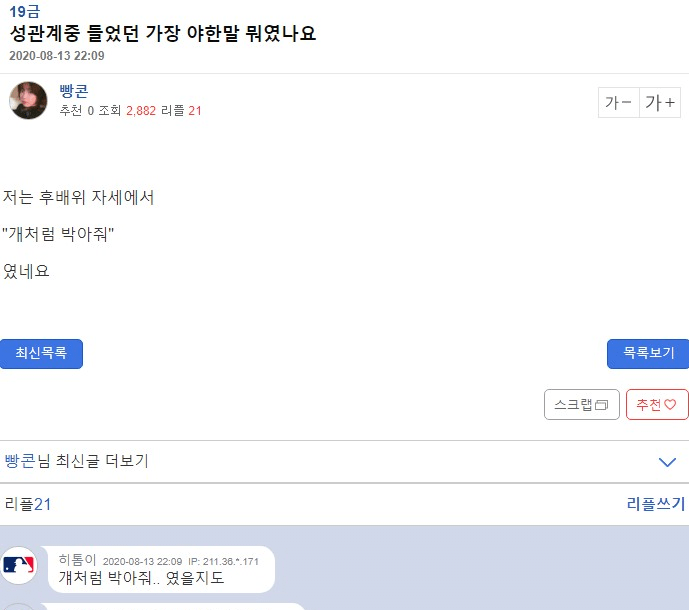Select the post title heading
The width and height of the screenshot is (689, 610).
[x=163, y=33]
